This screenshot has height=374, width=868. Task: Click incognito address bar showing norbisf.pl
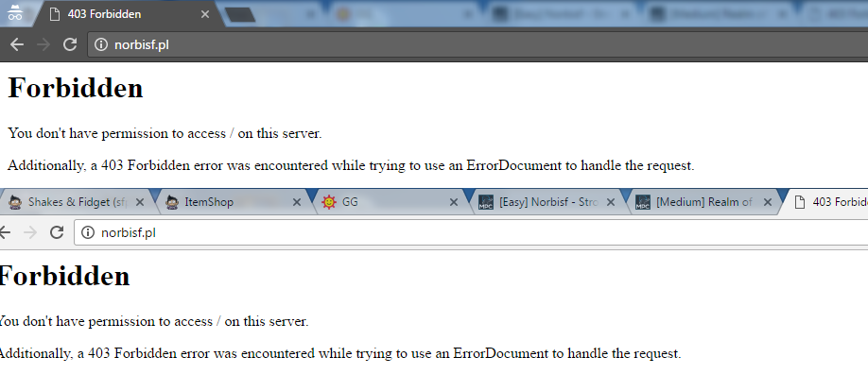pos(477,44)
